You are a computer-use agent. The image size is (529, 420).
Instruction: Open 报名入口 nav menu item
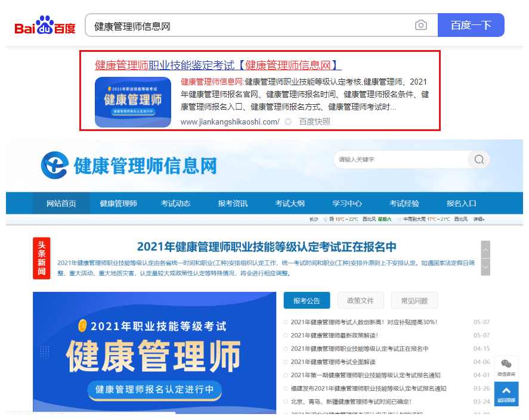pos(461,203)
